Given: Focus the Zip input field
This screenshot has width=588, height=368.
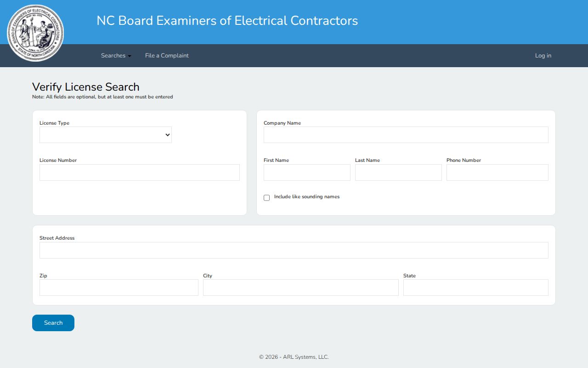Looking at the screenshot, I should (x=119, y=287).
